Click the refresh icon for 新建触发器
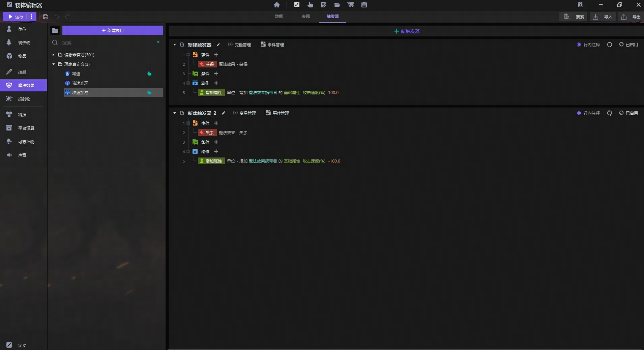The height and width of the screenshot is (350, 644). [x=610, y=45]
